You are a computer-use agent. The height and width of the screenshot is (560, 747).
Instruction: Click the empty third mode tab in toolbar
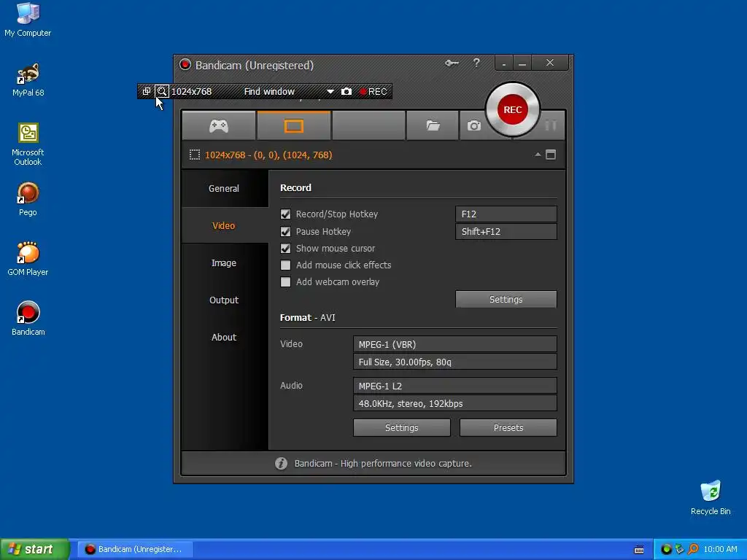click(368, 125)
